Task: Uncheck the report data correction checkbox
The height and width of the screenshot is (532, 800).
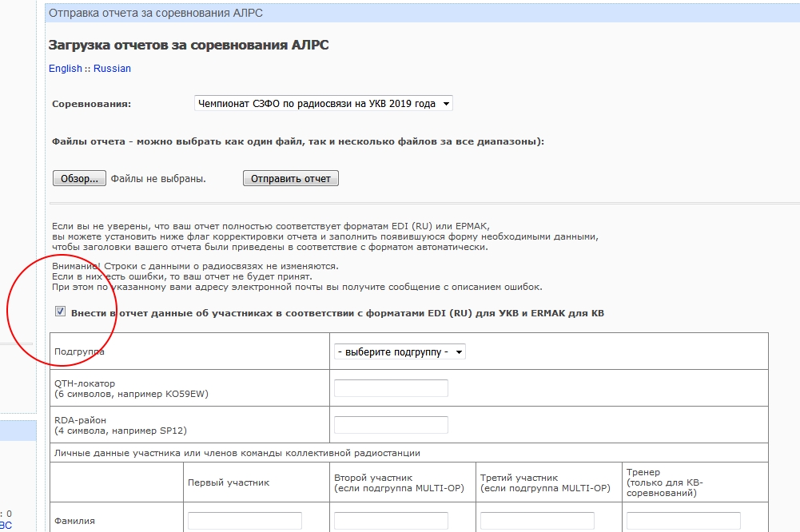Action: pyautogui.click(x=60, y=312)
